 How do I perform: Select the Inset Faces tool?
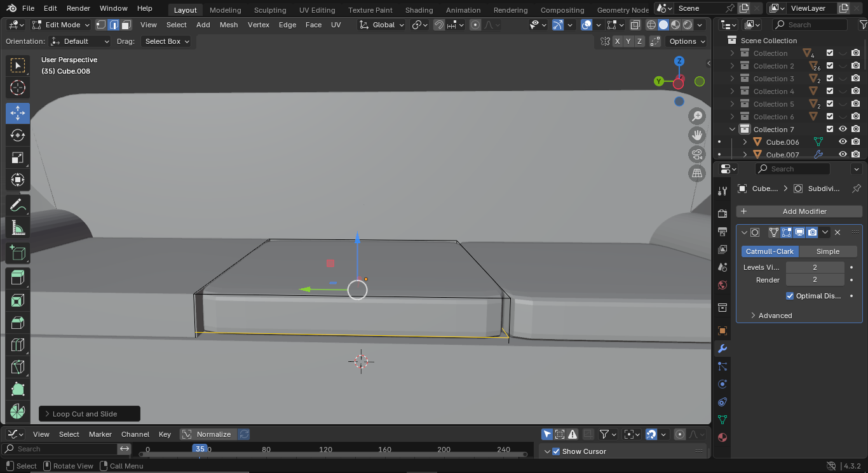click(18, 300)
